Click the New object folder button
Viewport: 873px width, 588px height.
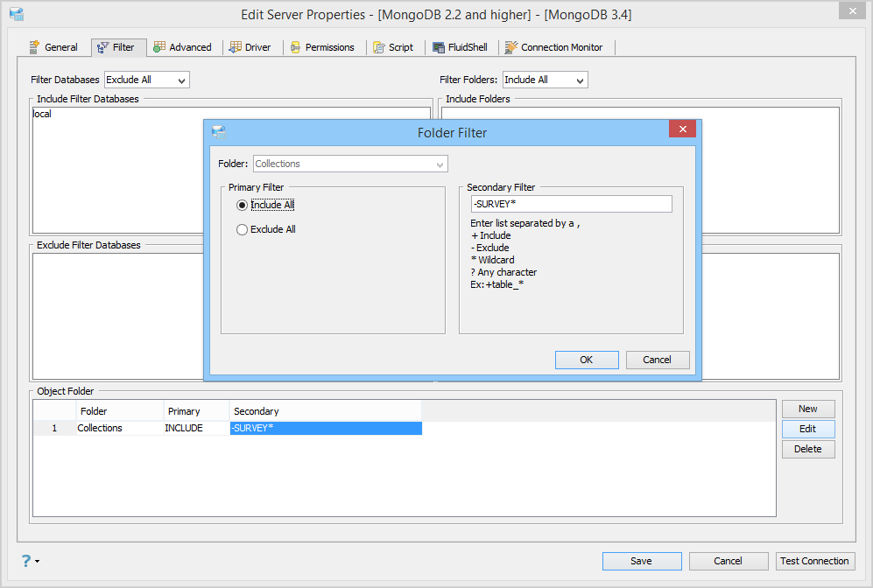(808, 409)
